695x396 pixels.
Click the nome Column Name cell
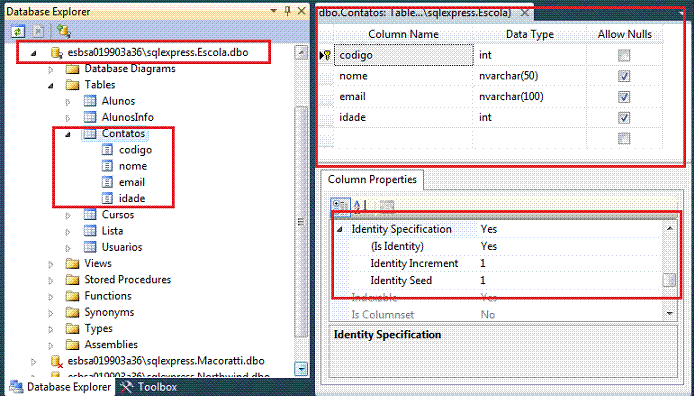click(403, 76)
